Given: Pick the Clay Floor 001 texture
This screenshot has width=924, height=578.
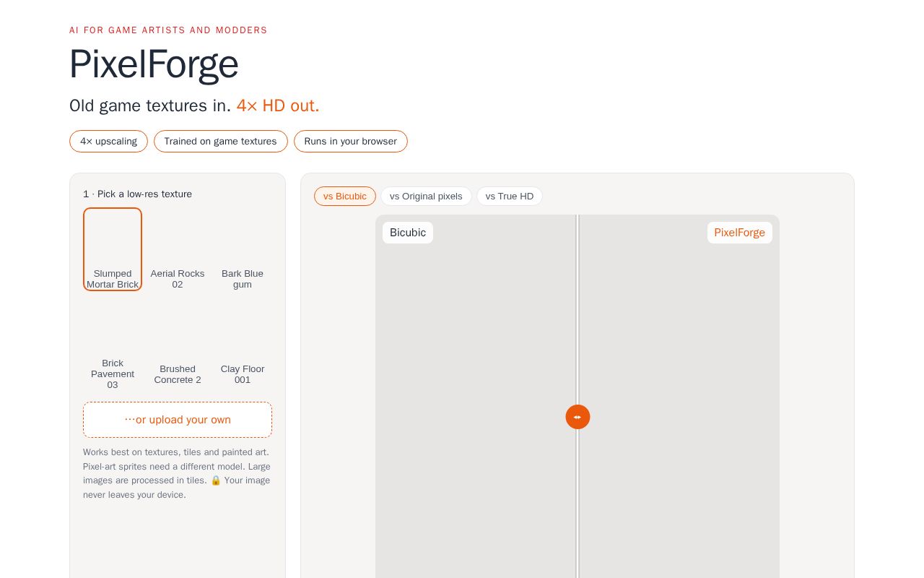Looking at the screenshot, I should pos(243,345).
